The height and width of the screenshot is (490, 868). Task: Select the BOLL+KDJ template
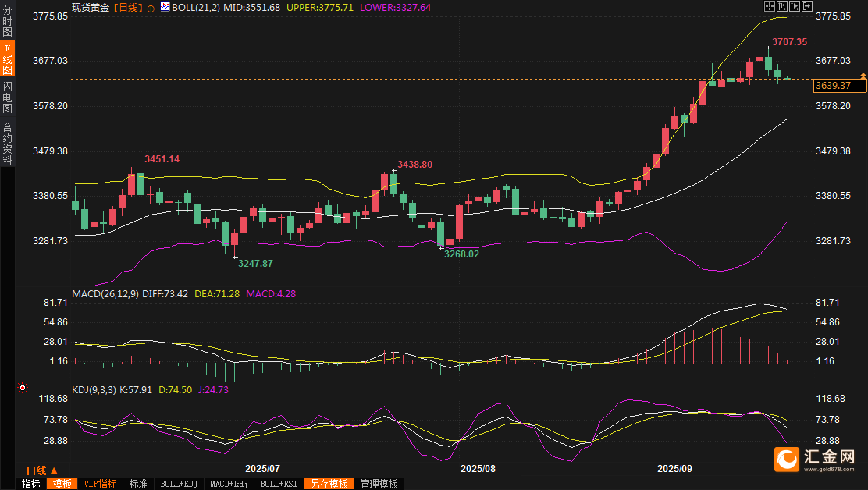180,484
